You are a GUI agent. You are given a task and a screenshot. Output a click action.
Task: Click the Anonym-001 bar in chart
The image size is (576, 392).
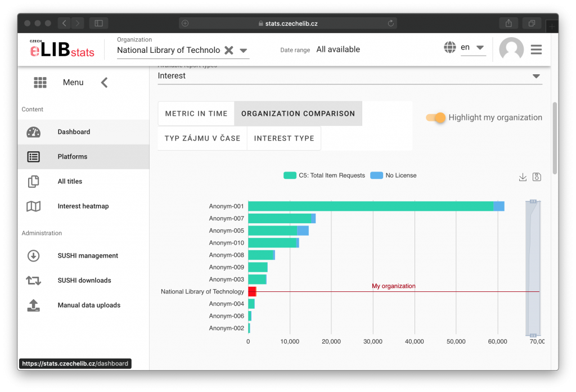coord(376,206)
